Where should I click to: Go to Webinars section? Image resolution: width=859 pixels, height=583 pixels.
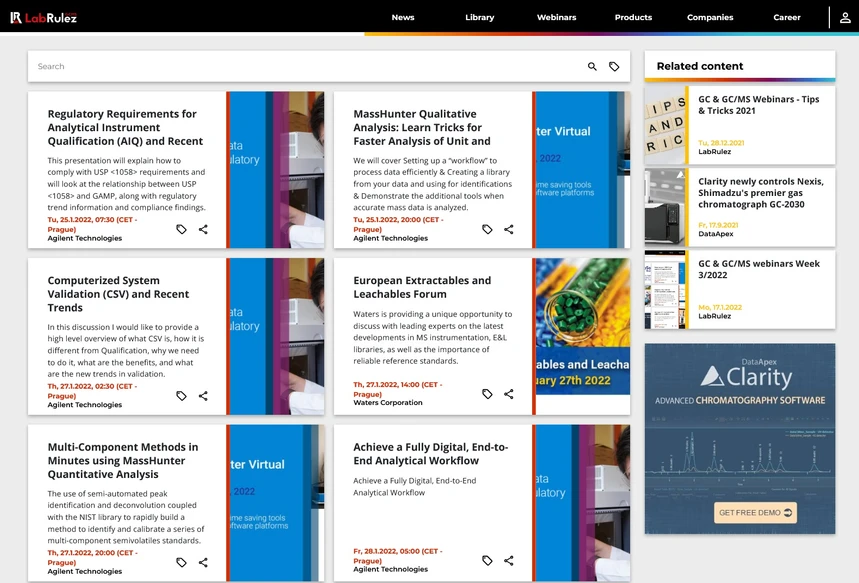point(556,18)
